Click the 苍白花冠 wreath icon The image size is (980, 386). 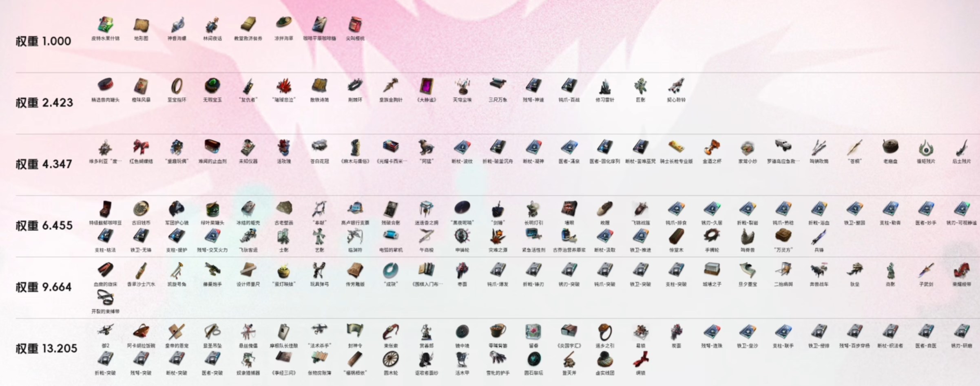(319, 147)
